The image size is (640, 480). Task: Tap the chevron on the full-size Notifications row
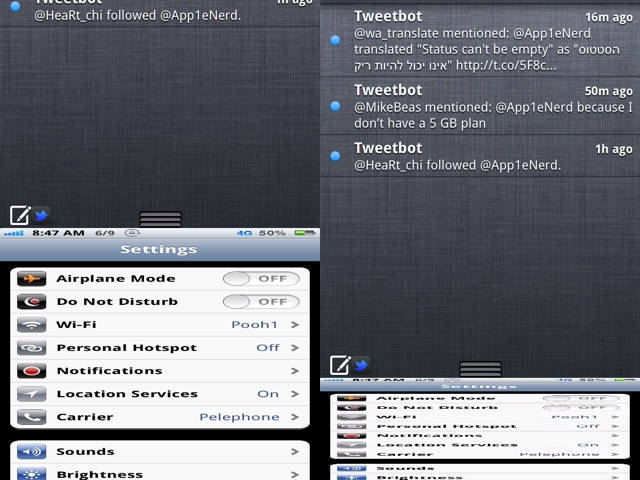(x=295, y=371)
